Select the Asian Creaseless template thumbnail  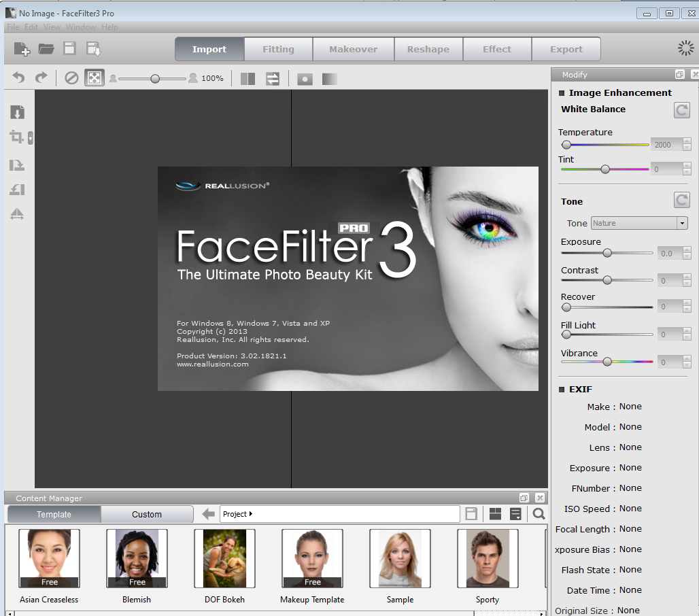click(50, 558)
